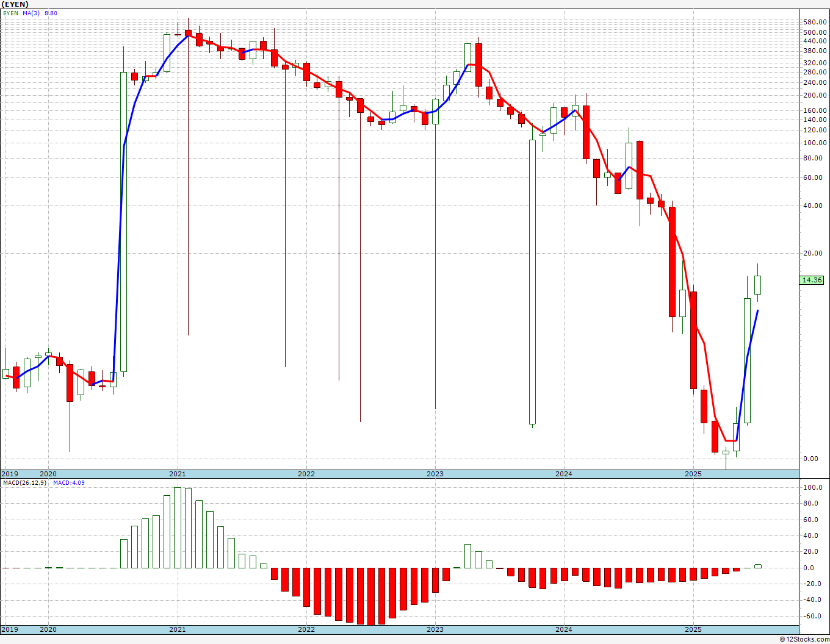830x644 pixels.
Task: Click 2025 on the price chart time axis
Action: pos(693,474)
